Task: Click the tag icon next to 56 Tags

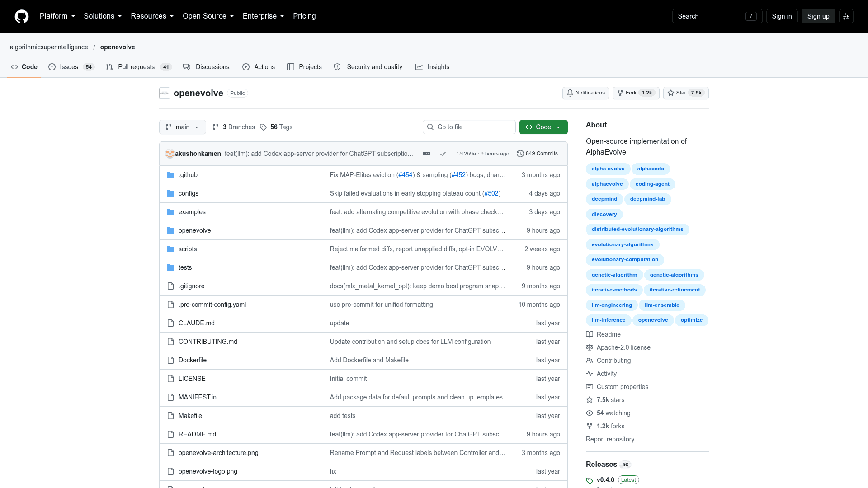Action: [263, 127]
